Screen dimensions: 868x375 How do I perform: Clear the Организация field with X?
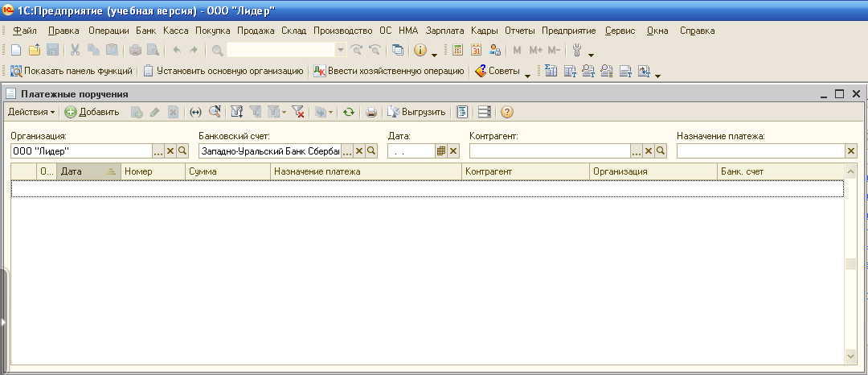click(170, 150)
